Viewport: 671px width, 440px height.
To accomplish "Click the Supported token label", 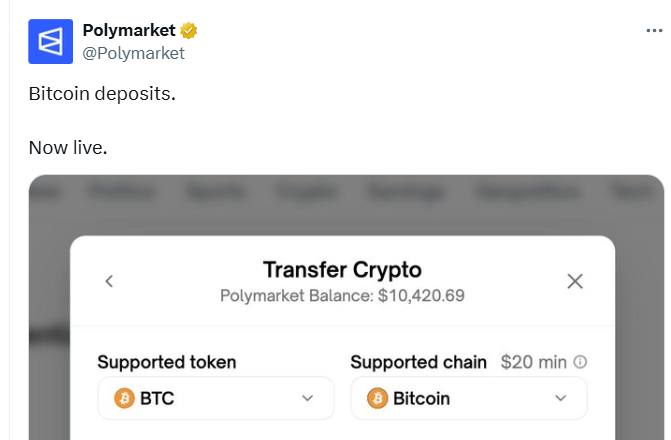I will tap(167, 362).
